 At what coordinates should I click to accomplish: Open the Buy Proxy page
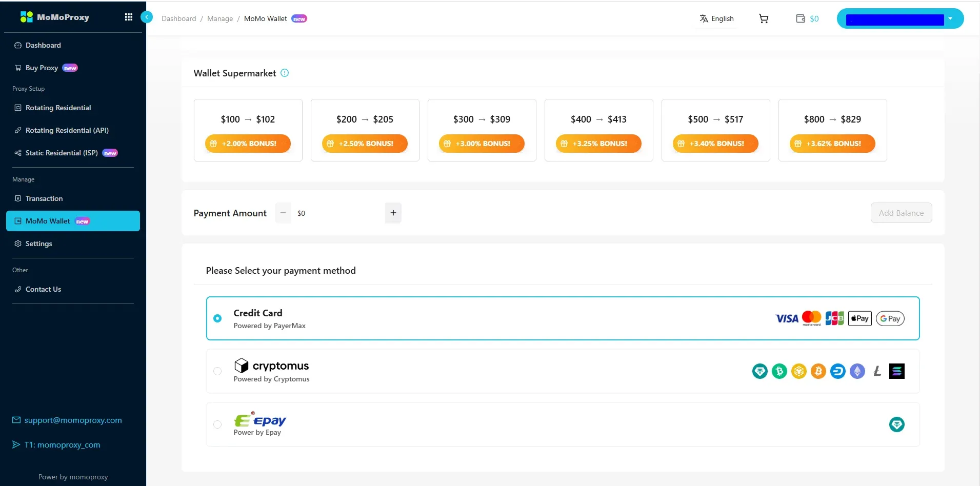[41, 67]
